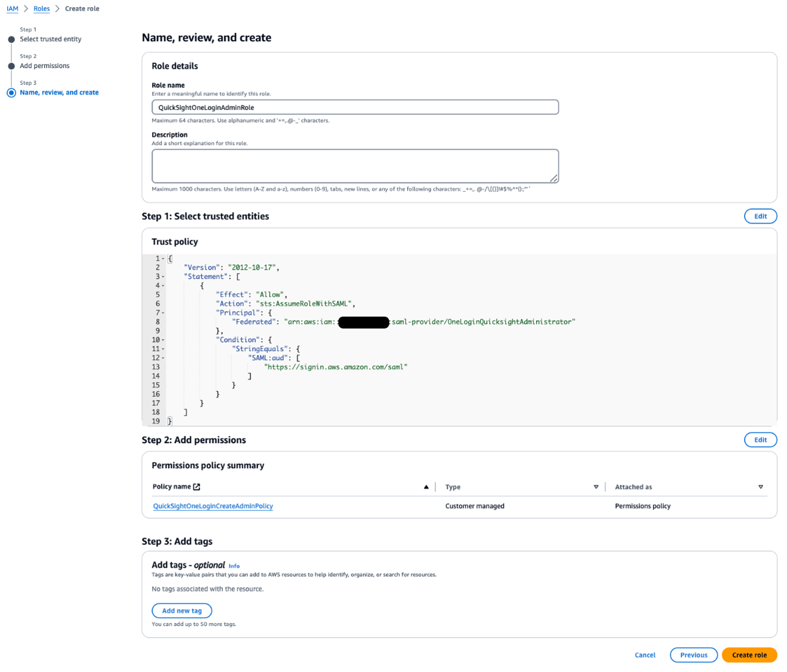Viewport: 787px width, 672px height.
Task: Select the Step 1 circle marker in the wizard
Action: [11, 39]
